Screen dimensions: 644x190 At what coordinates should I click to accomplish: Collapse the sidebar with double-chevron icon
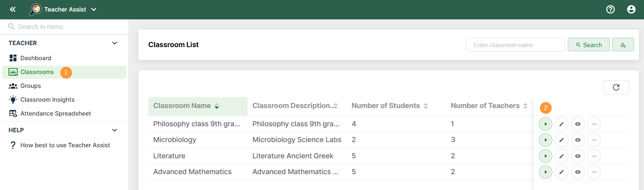[13, 9]
